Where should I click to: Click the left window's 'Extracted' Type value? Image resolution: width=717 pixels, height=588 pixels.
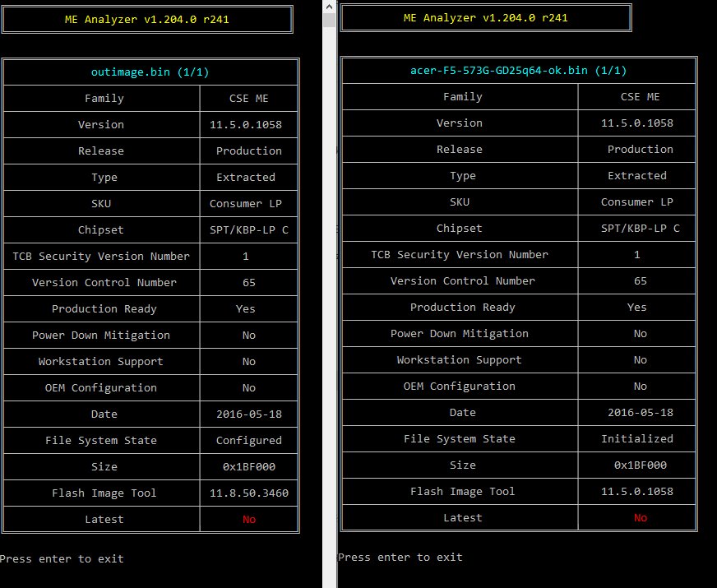(246, 178)
